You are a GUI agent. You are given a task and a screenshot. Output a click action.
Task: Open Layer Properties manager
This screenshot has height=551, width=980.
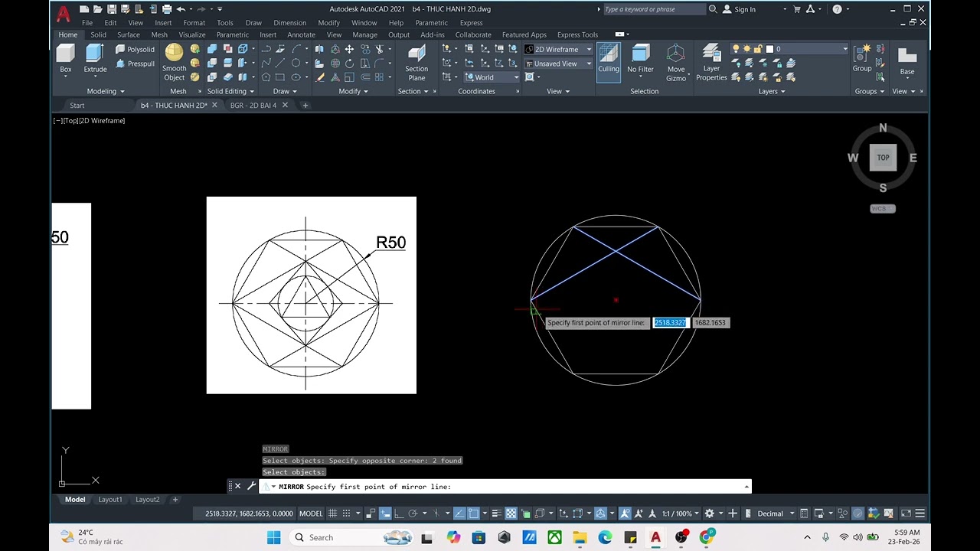711,62
